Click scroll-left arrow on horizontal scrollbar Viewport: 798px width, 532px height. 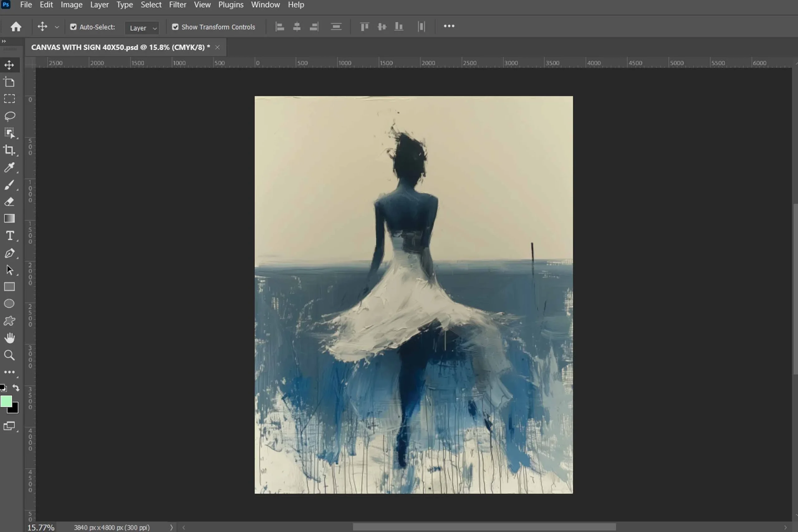(184, 527)
